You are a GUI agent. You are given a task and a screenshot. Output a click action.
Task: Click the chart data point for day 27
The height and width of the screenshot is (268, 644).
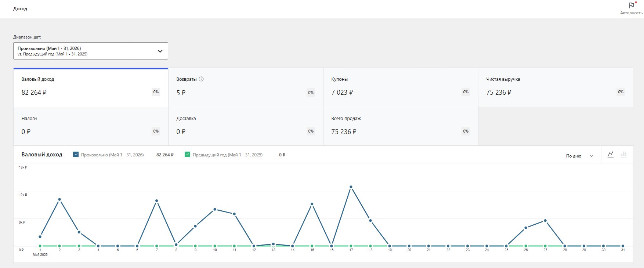[x=545, y=221]
